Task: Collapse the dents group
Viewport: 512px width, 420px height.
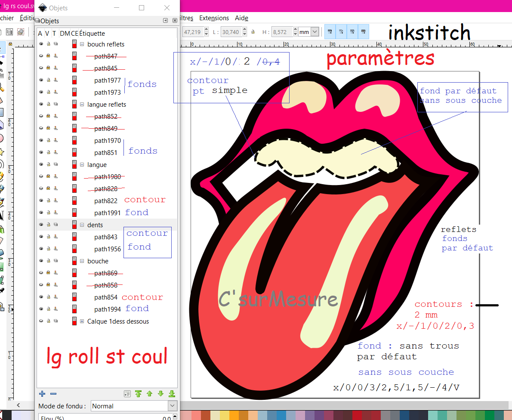Action: [x=82, y=225]
